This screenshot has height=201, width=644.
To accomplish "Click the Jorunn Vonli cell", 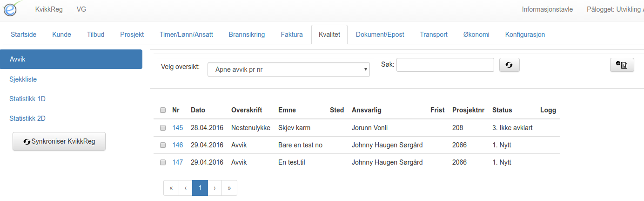I will click(x=370, y=128).
